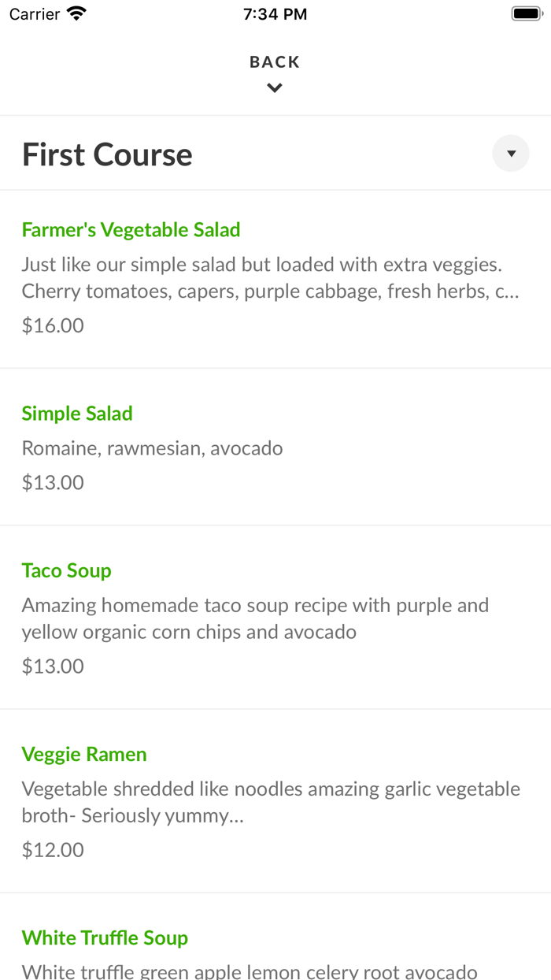Tap the Wi-Fi status icon

(75, 13)
